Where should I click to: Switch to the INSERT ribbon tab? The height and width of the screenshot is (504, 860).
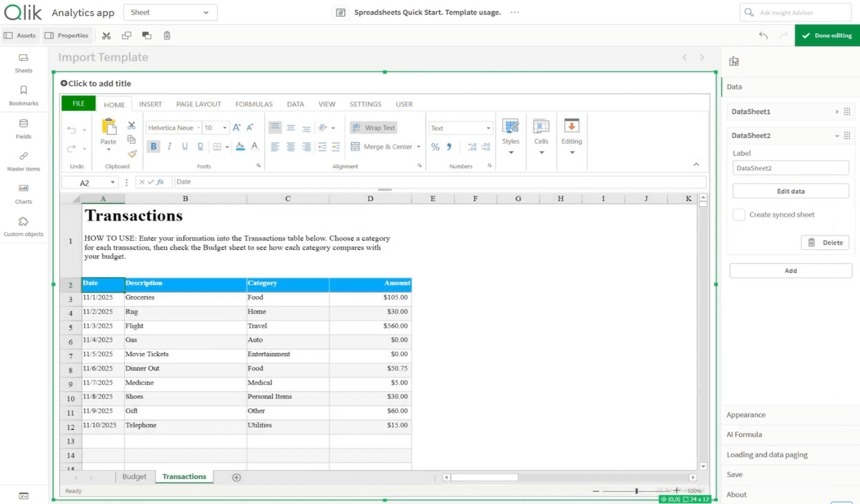pyautogui.click(x=150, y=104)
